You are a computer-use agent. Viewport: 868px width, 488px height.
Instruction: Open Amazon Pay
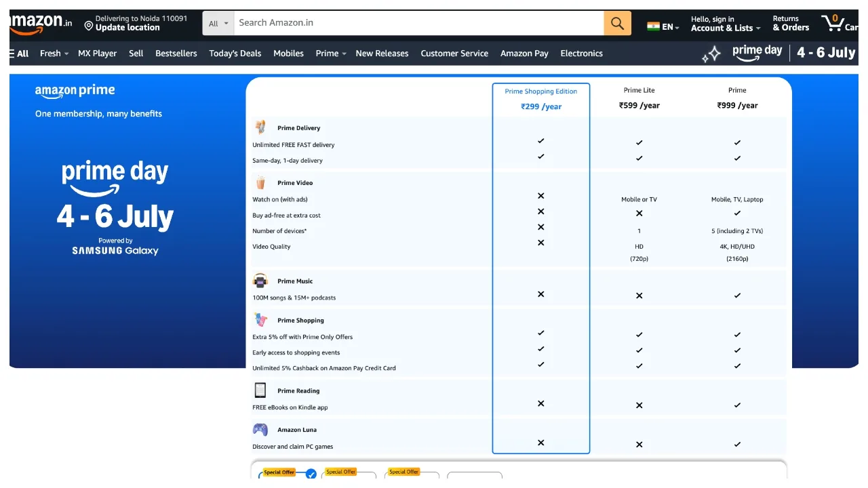pos(524,54)
